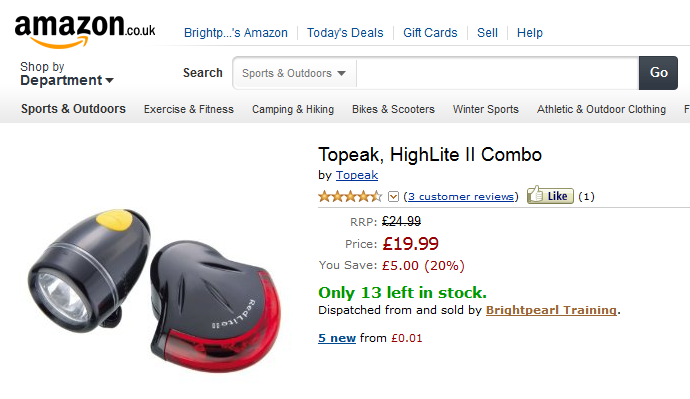Screen dimensions: 690x399
Task: Open Today's Deals link
Action: click(x=345, y=33)
